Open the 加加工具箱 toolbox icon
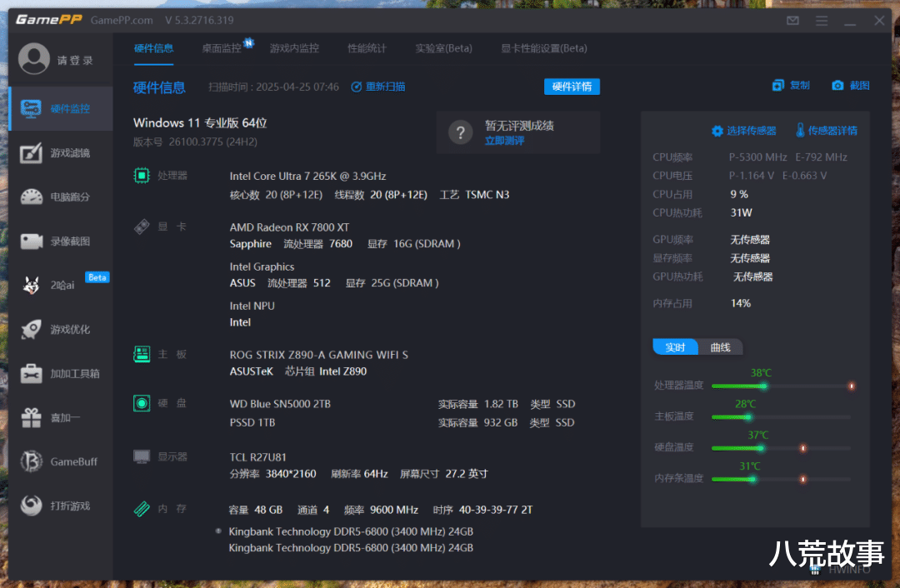Screen dimensions: 900x588 coord(31,373)
